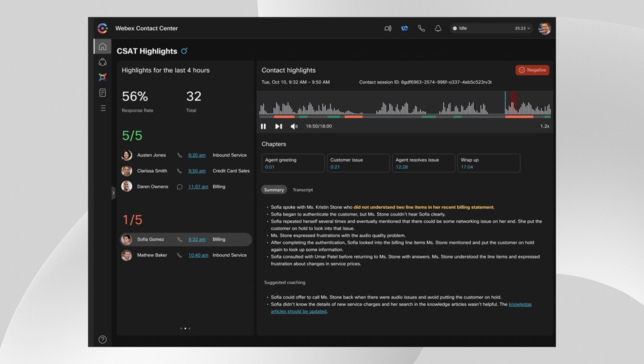Open the audio settings icon in header
Screen dimensions: 644x364
point(388,28)
